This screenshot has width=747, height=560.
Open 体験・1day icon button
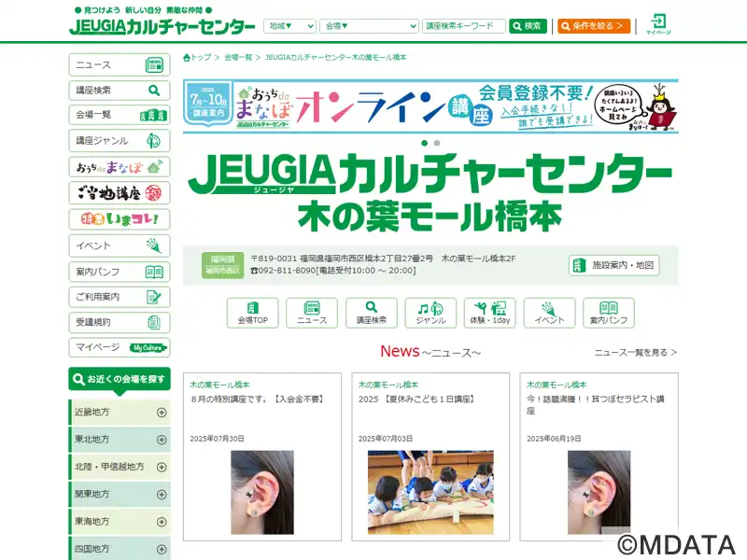489,313
